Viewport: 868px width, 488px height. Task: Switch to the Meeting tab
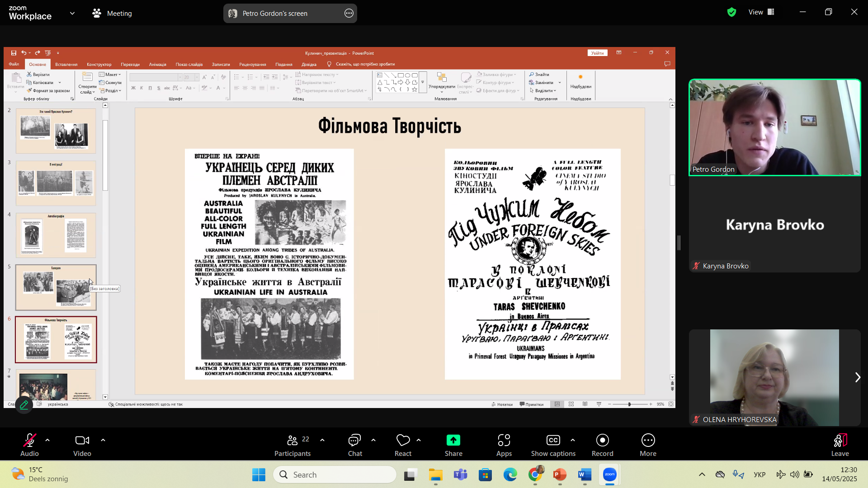click(112, 14)
